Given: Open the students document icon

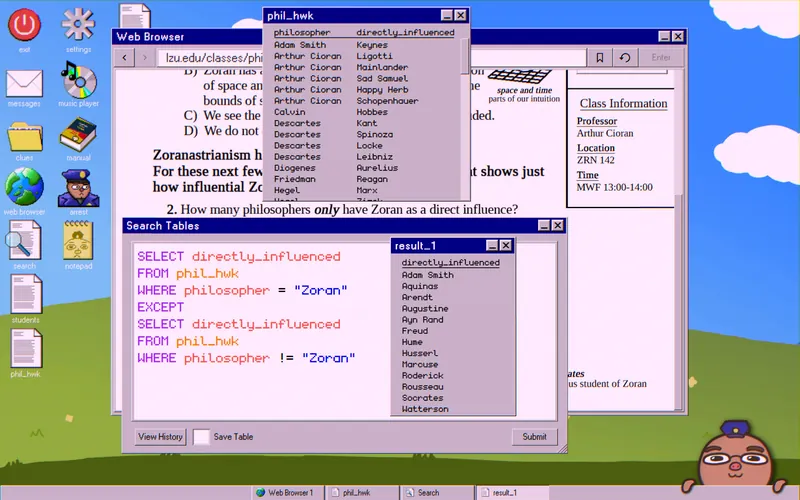Looking at the screenshot, I should point(26,294).
